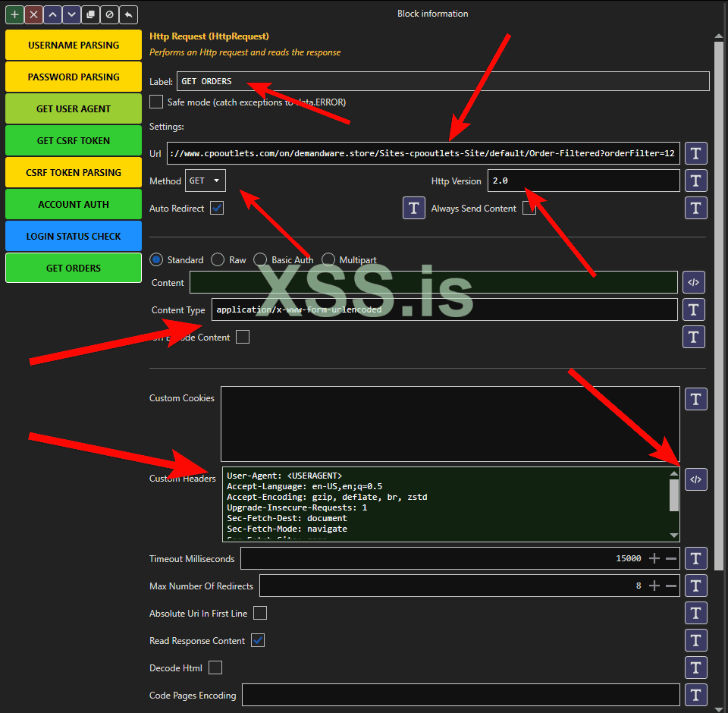Viewport: 728px width, 713px height.
Task: Switch the Content field to interpolated mode
Action: click(694, 282)
